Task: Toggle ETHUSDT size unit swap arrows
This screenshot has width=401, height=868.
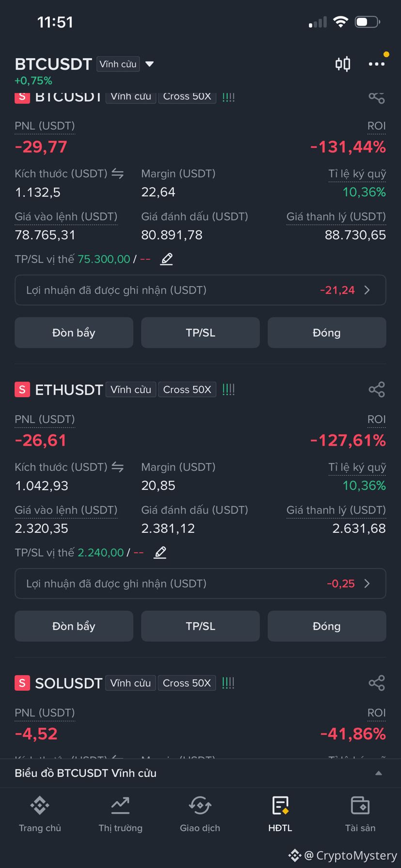Action: coord(118,467)
